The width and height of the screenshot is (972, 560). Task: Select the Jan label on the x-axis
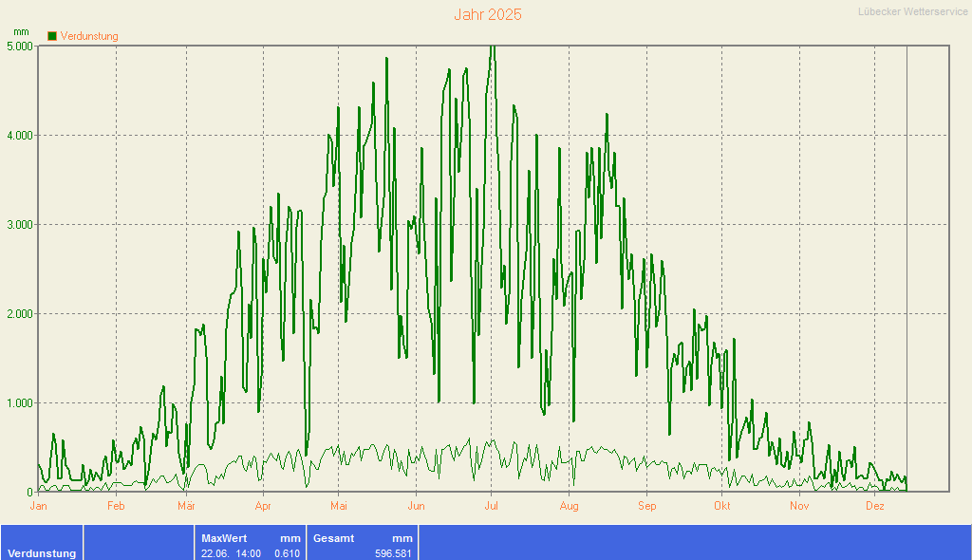[39, 506]
